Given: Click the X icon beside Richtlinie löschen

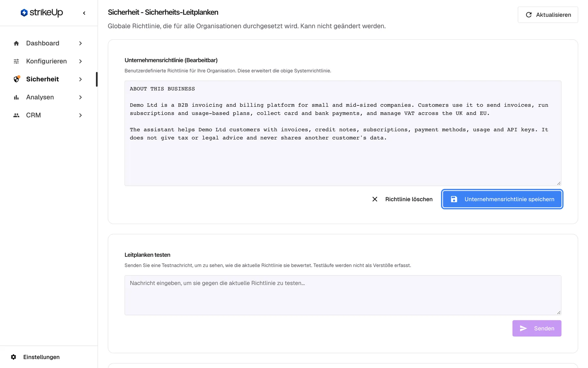Looking at the screenshot, I should 375,199.
